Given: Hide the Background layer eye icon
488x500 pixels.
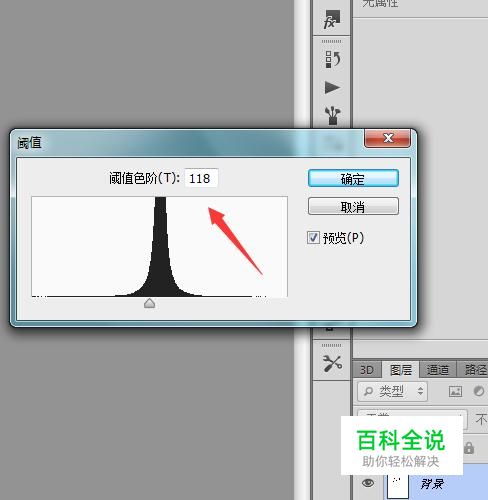Looking at the screenshot, I should click(368, 483).
